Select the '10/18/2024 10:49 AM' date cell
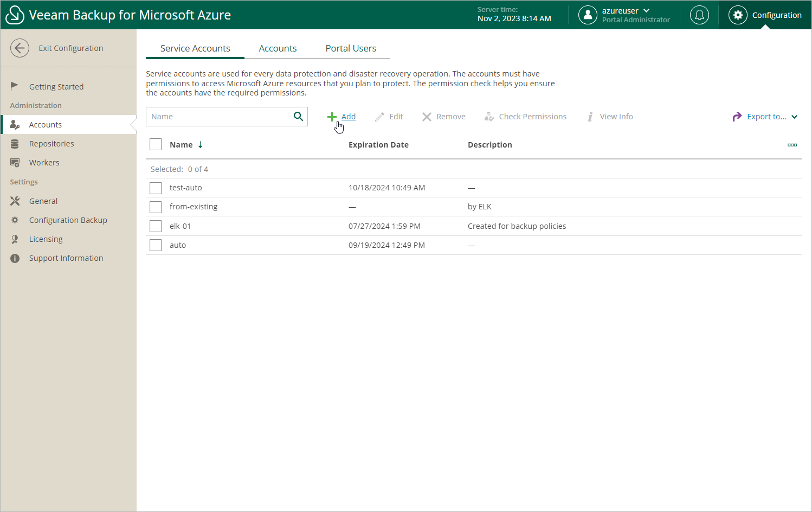The image size is (812, 512). (x=386, y=188)
